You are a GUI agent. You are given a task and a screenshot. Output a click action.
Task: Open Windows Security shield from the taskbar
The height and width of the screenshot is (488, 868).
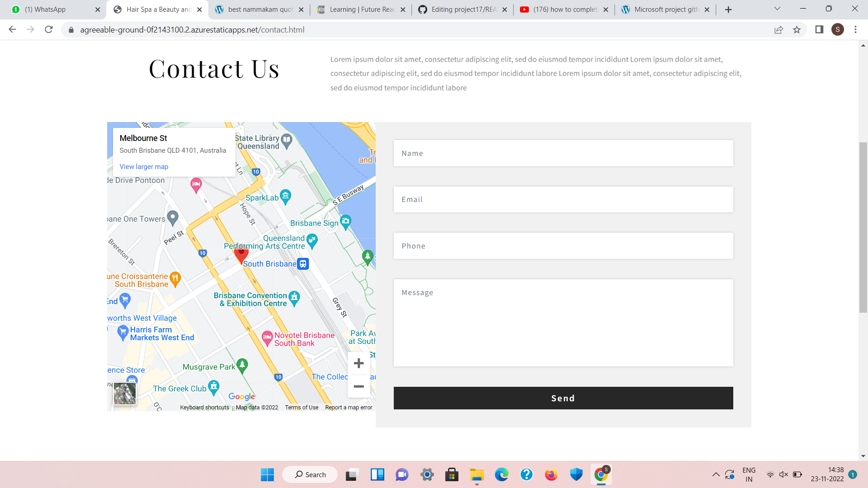[576, 474]
